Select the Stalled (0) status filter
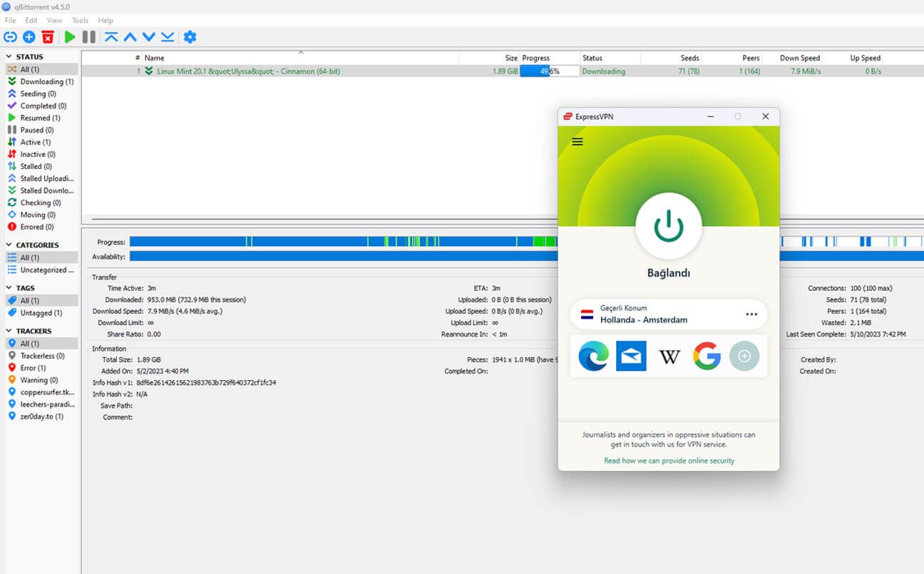Image resolution: width=924 pixels, height=574 pixels. 30,167
